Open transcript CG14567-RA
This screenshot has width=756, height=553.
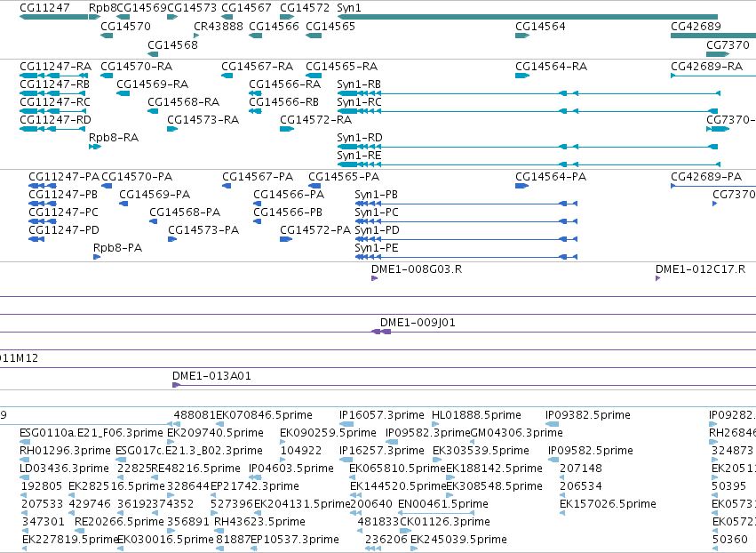[257, 66]
